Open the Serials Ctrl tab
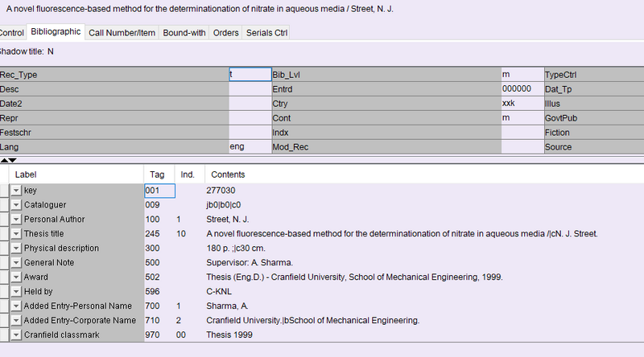This screenshot has width=644, height=357. pos(266,33)
